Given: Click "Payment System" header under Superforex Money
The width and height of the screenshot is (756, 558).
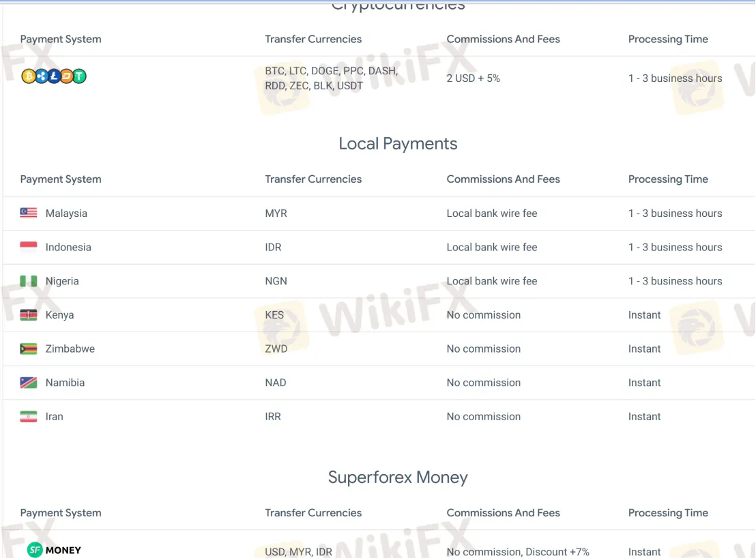Looking at the screenshot, I should (61, 513).
